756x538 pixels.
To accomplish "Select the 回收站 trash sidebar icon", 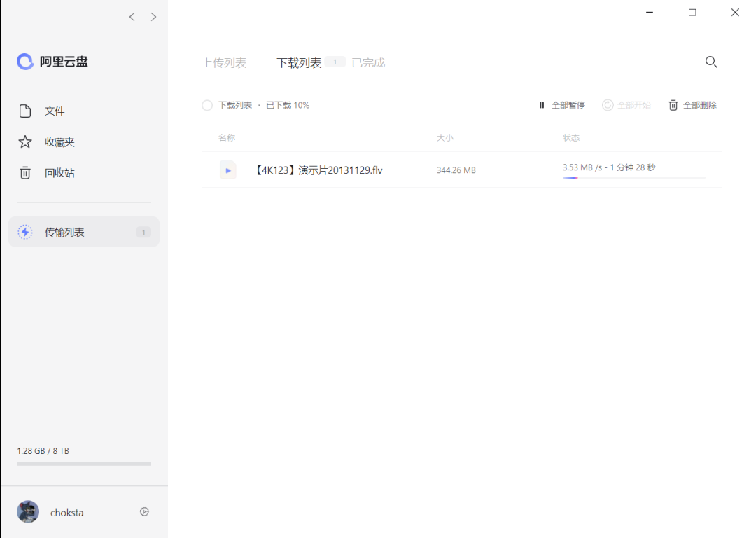I will 25,172.
